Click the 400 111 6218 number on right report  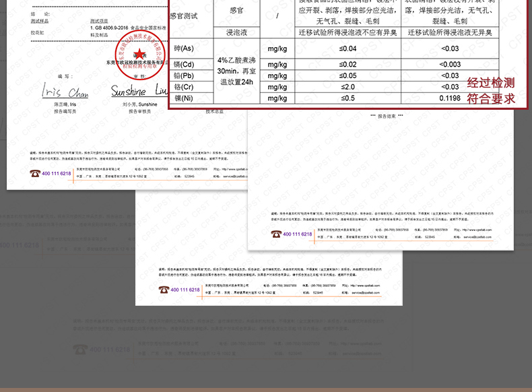tap(298, 234)
